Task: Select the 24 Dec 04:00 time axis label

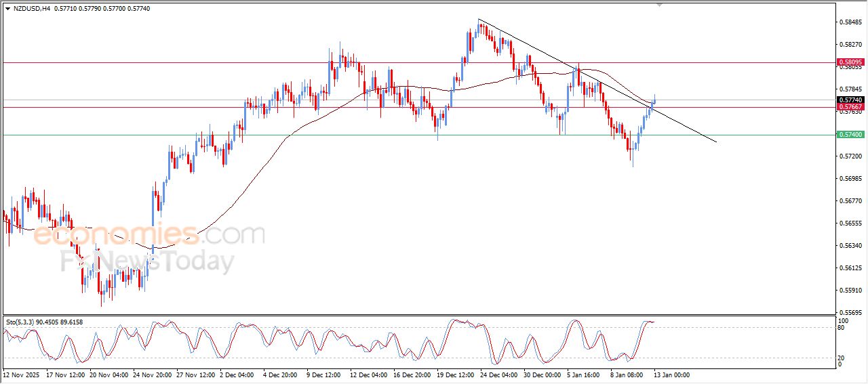Action: (x=497, y=375)
